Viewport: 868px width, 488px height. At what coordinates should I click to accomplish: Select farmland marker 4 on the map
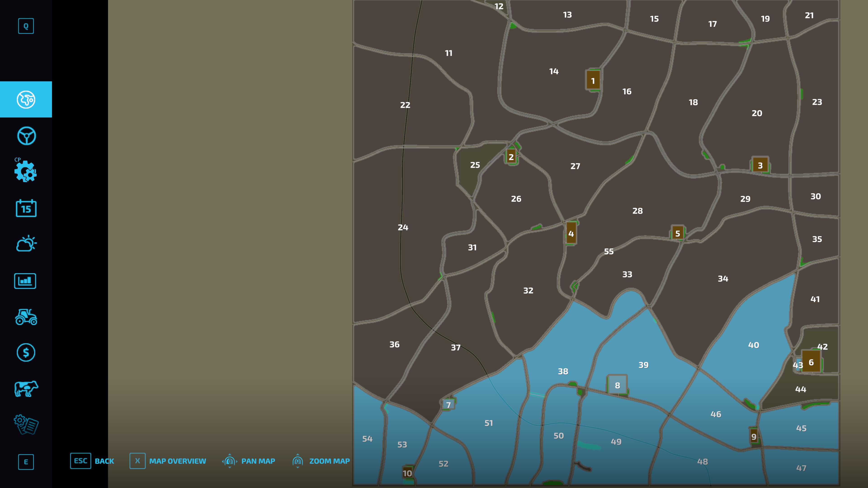point(571,233)
